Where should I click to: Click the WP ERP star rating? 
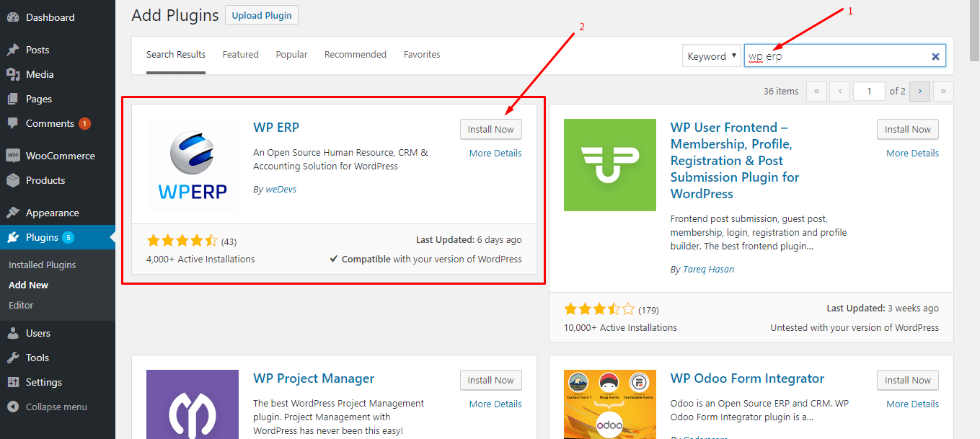coord(182,241)
